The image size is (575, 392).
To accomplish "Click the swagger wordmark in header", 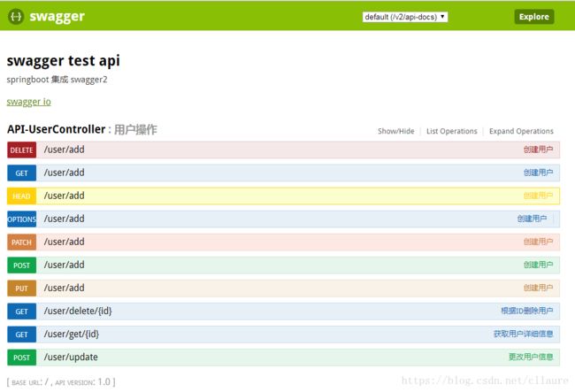I will point(57,17).
